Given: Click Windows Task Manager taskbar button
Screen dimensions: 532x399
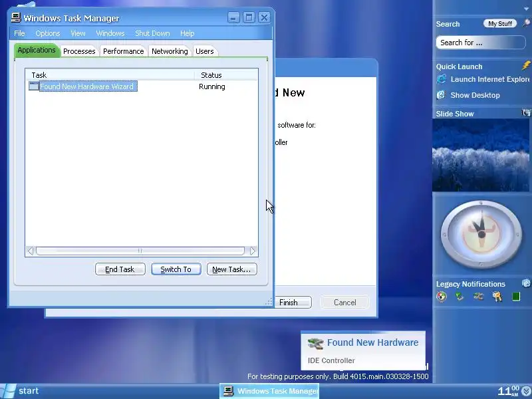Looking at the screenshot, I should [x=269, y=391].
